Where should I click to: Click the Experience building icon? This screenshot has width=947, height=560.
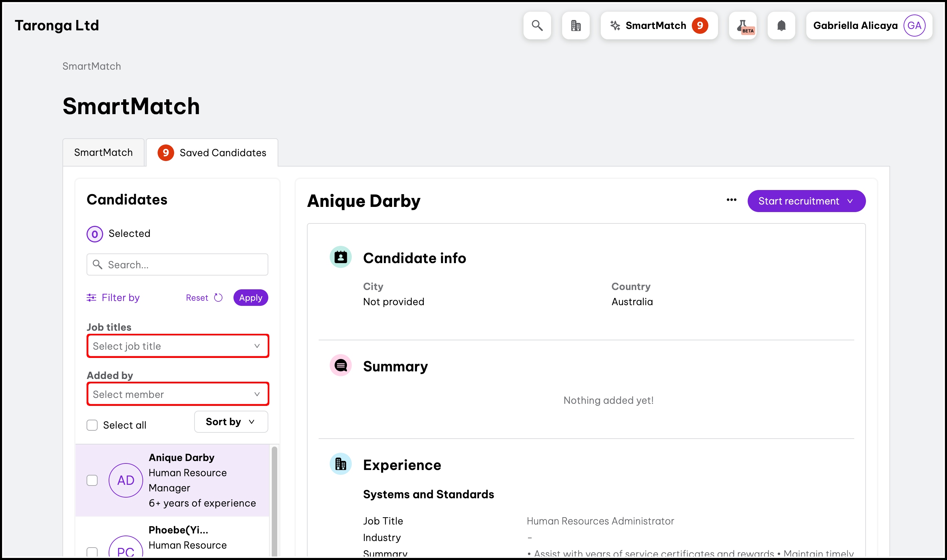click(x=341, y=464)
